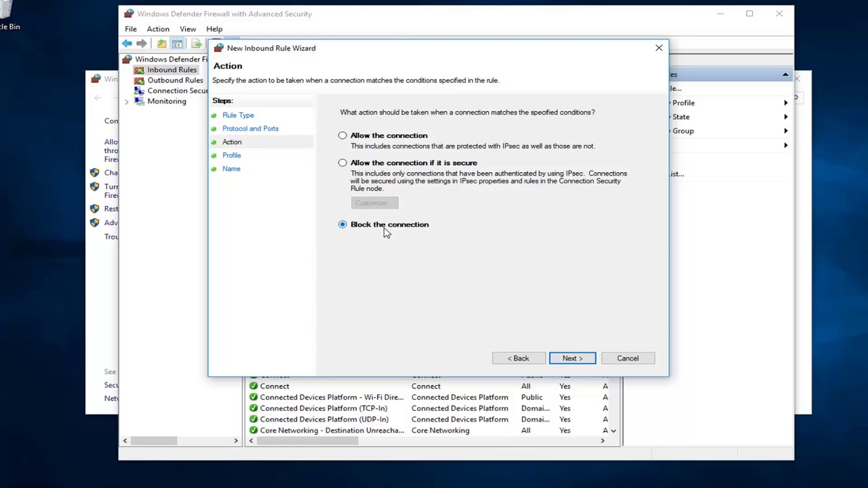Click the horizontal scrollbar thumb under the console tree

(x=154, y=441)
